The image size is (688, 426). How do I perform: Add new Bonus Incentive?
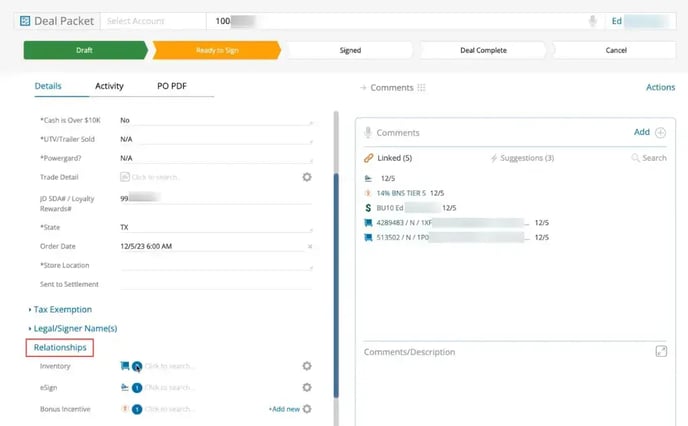coord(284,409)
